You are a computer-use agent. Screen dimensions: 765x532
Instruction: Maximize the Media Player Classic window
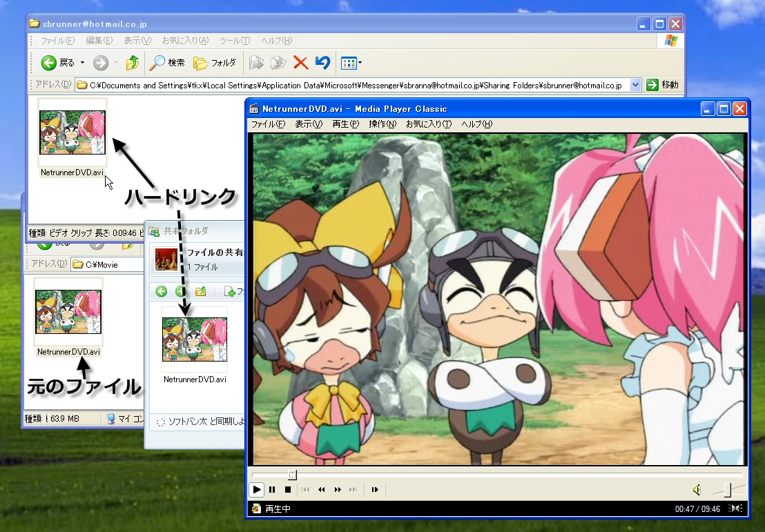coord(724,109)
